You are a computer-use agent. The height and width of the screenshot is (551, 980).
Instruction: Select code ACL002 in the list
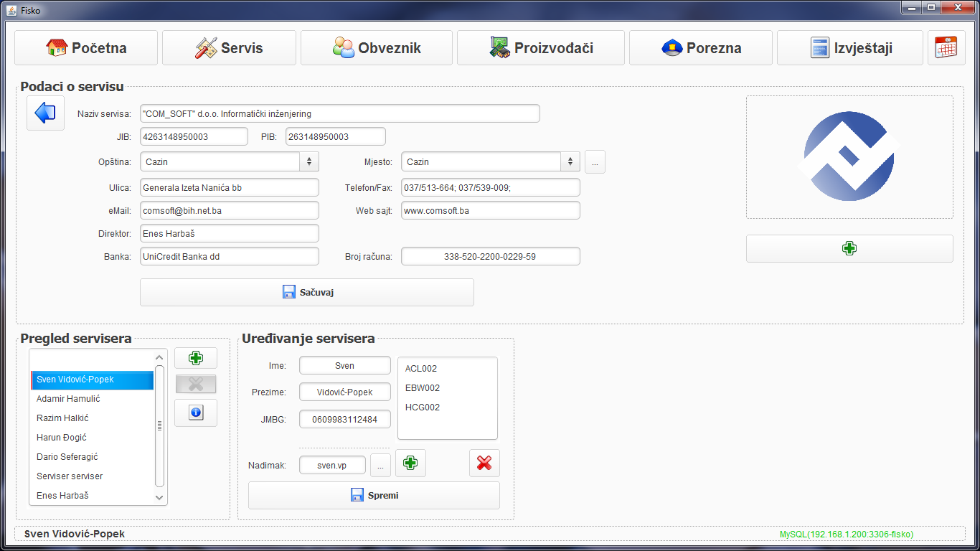click(447, 369)
